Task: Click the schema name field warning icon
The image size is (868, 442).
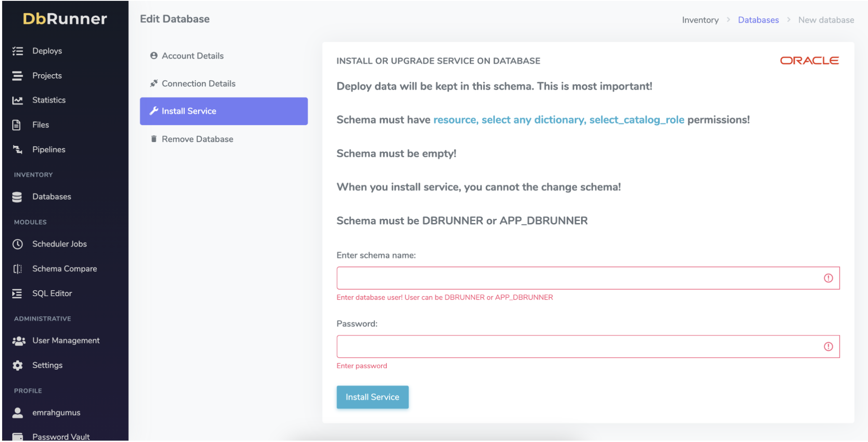Action: click(x=828, y=278)
